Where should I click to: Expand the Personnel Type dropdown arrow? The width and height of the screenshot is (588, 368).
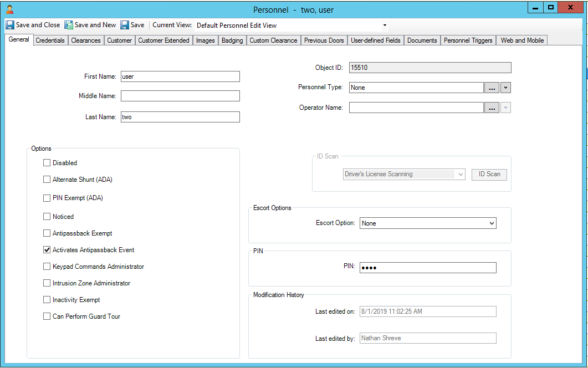tap(505, 87)
